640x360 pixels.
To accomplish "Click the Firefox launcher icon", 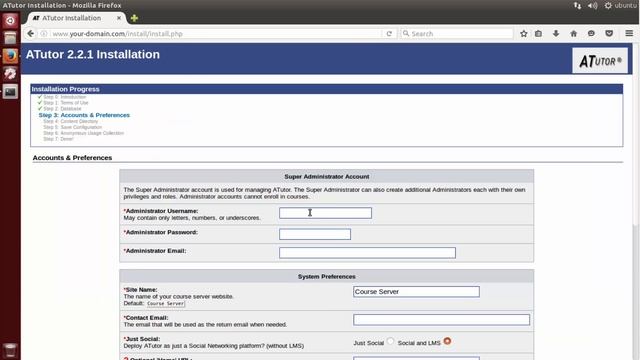I will (10, 56).
